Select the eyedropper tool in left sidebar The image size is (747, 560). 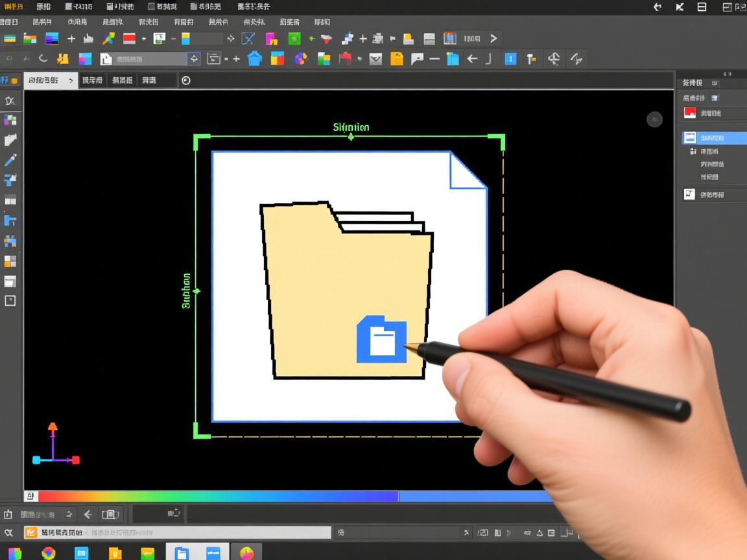point(10,159)
